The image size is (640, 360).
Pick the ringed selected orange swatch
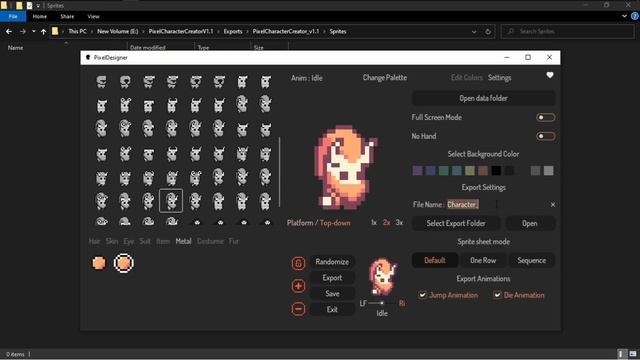[123, 263]
